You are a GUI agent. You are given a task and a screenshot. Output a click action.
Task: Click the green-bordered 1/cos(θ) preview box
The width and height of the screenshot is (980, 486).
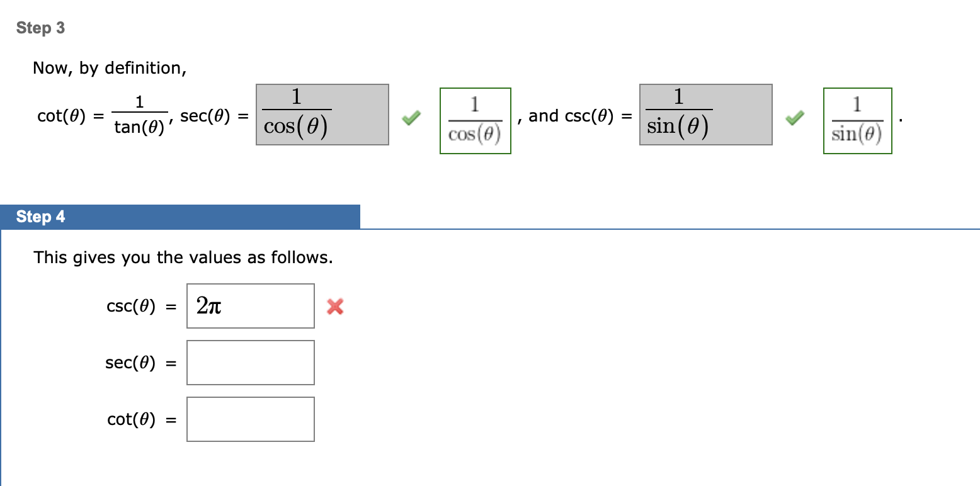(x=475, y=121)
